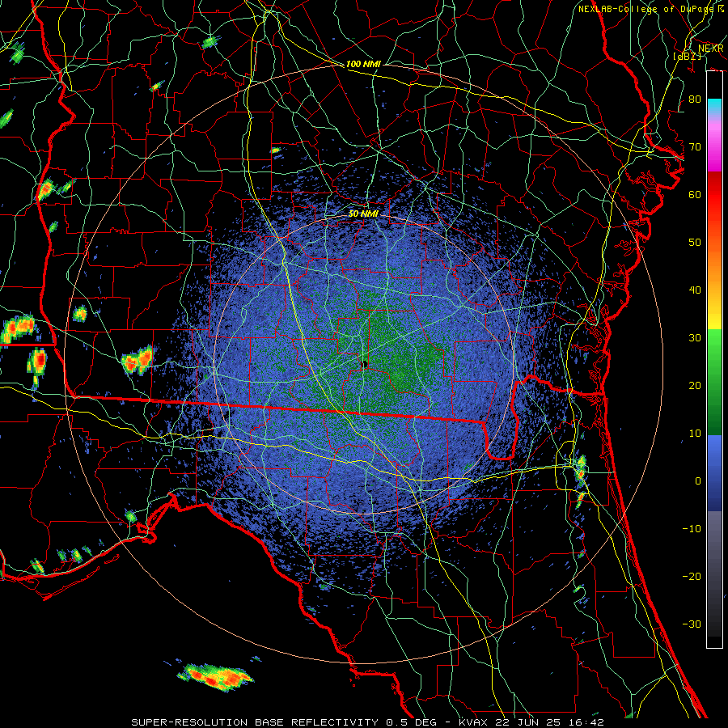The width and height of the screenshot is (728, 728).
Task: Click the 50 value on the dBZ scale
Action: [695, 243]
